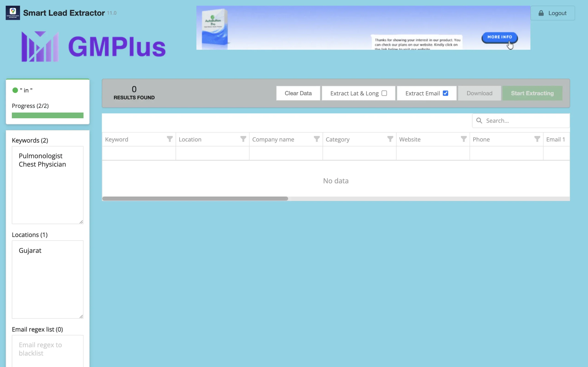588x367 pixels.
Task: Filter the Website column
Action: click(x=464, y=139)
